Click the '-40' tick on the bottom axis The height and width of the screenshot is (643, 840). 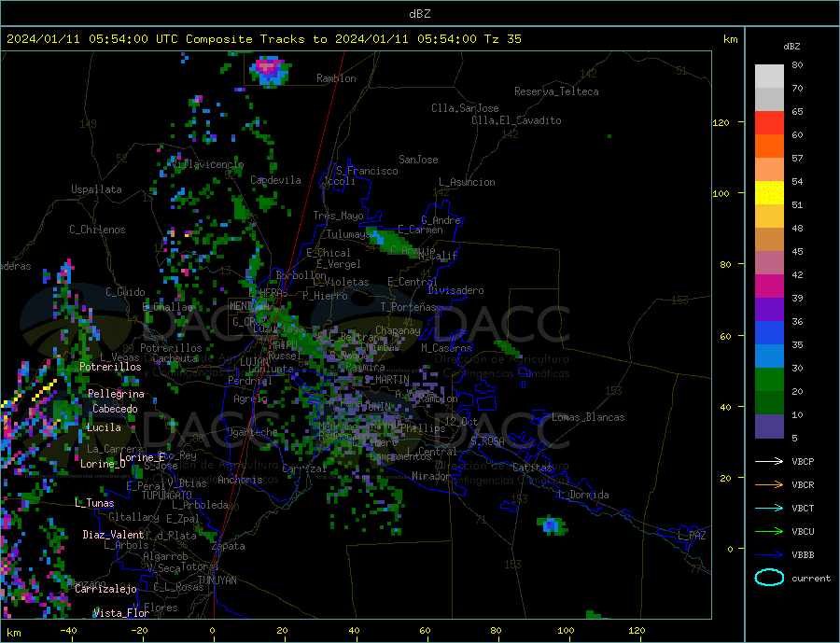(68, 630)
